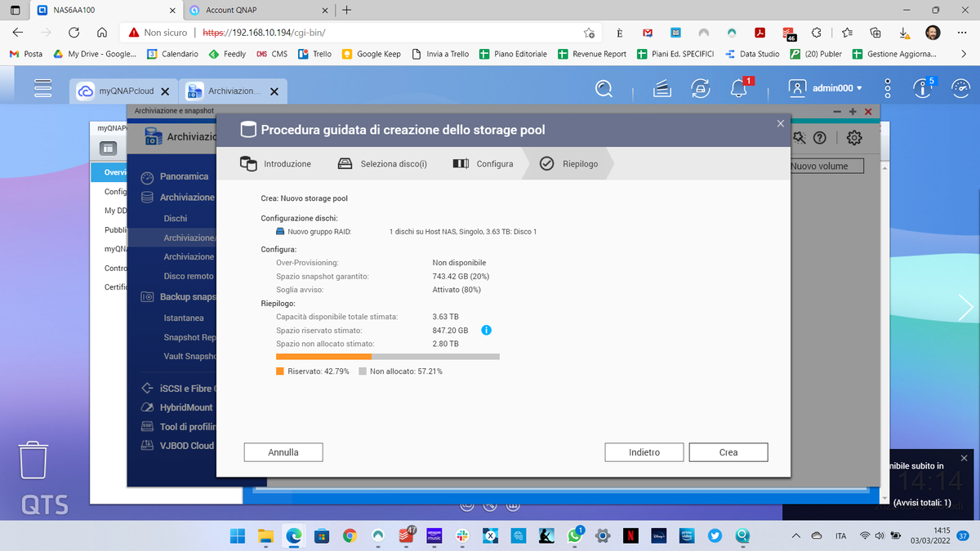Click the blue info icon beside 847.20 GB

(486, 331)
